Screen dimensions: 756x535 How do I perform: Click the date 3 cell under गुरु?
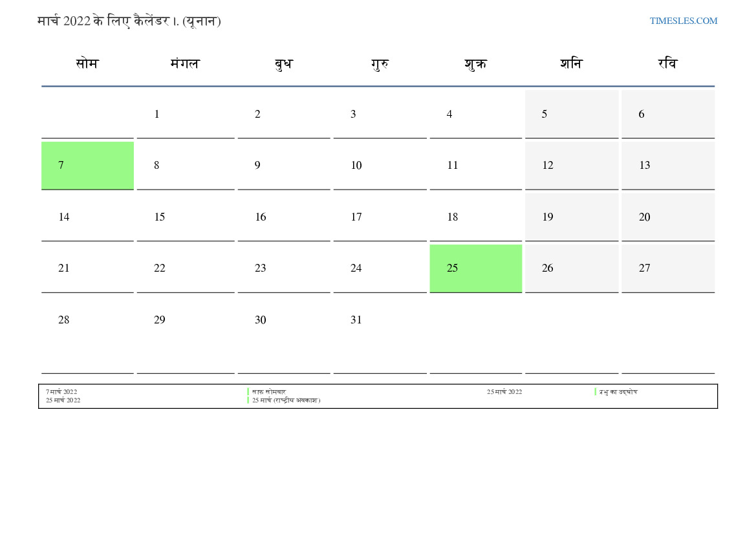coord(380,114)
